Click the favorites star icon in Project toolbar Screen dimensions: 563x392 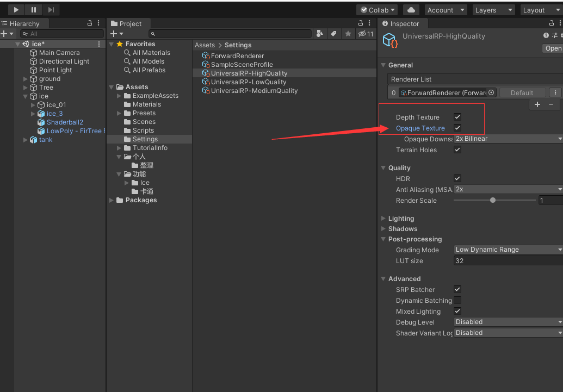tap(348, 34)
